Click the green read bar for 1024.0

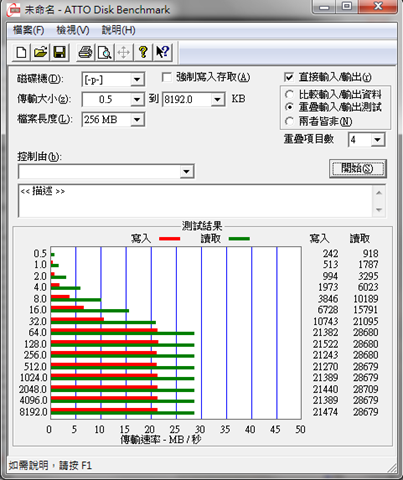tap(122, 379)
